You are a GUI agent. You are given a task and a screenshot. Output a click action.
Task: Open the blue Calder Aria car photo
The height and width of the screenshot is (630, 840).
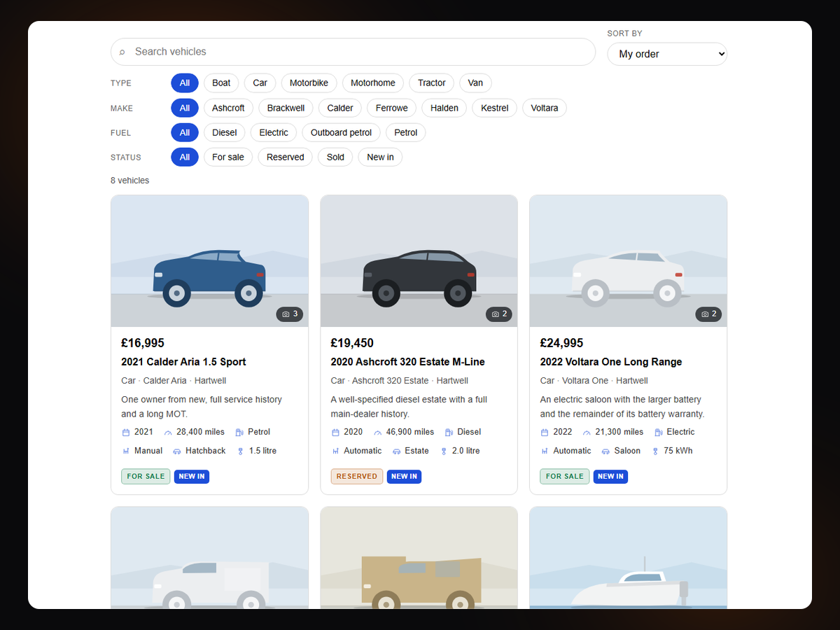pos(209,261)
